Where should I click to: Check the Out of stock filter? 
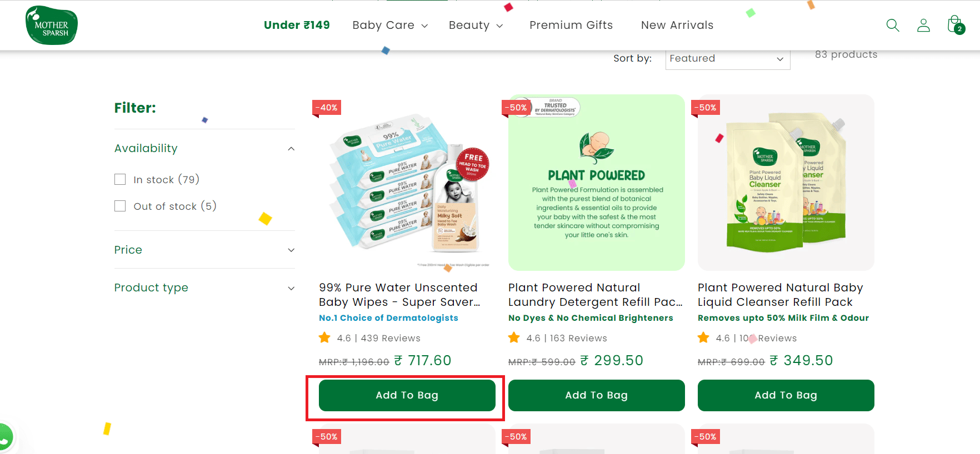point(120,206)
